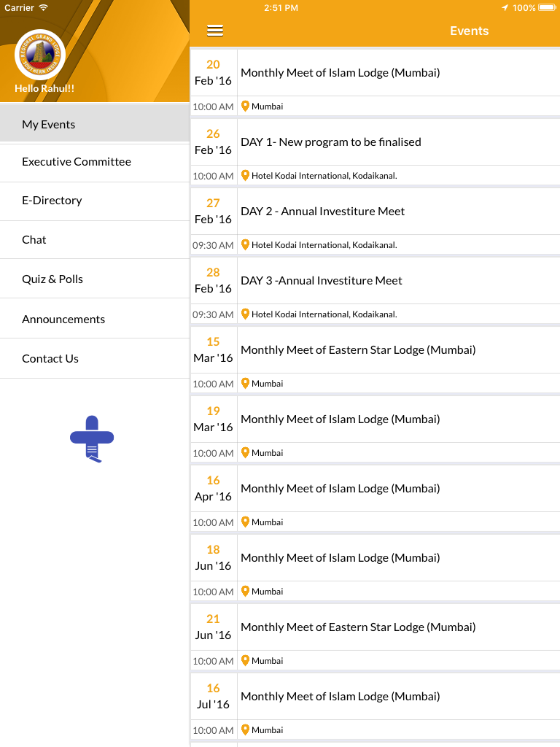Tap the blue cross logo in sidebar
Image resolution: width=560 pixels, height=747 pixels.
(x=92, y=438)
